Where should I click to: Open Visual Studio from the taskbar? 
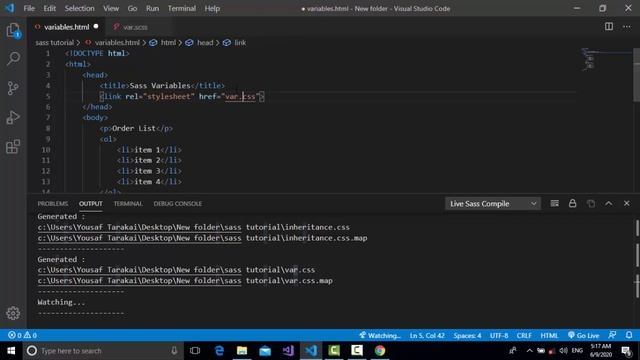[x=288, y=351]
